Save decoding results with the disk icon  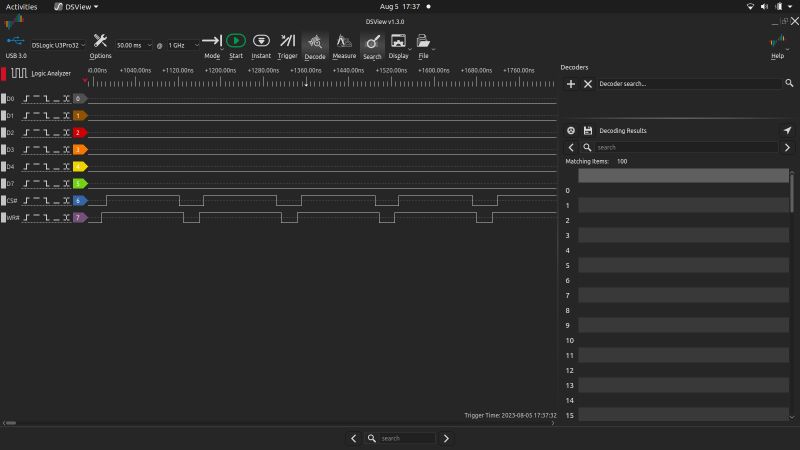tap(588, 131)
